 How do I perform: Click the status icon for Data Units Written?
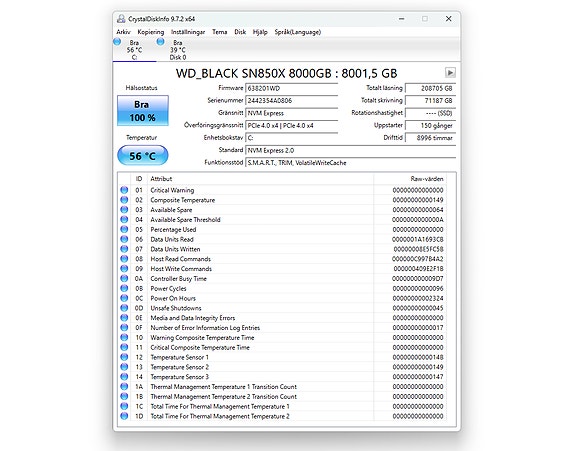[x=124, y=249]
